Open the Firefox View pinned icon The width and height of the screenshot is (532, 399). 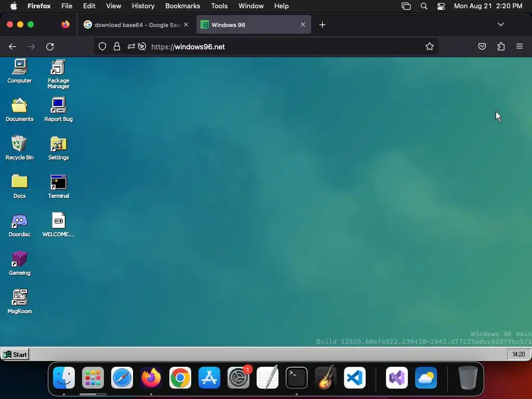pos(65,24)
